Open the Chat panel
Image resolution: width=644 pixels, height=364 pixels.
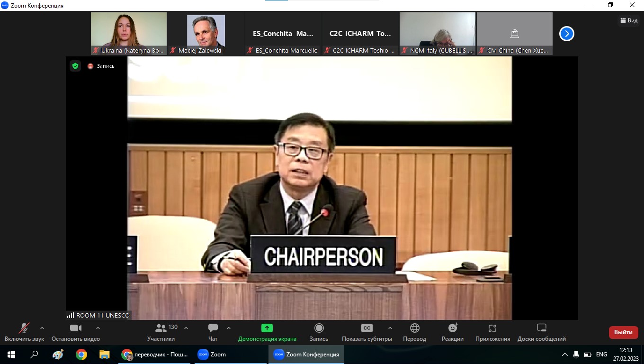[x=213, y=328]
